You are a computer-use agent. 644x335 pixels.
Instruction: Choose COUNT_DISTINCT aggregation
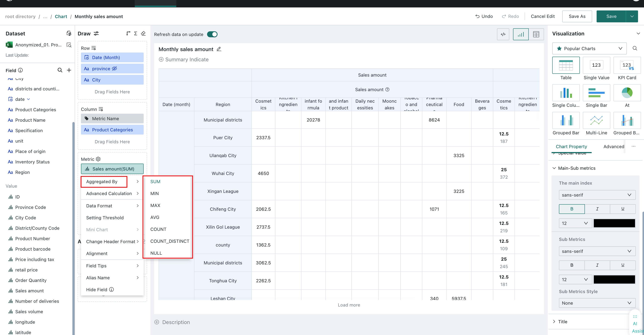pyautogui.click(x=170, y=241)
